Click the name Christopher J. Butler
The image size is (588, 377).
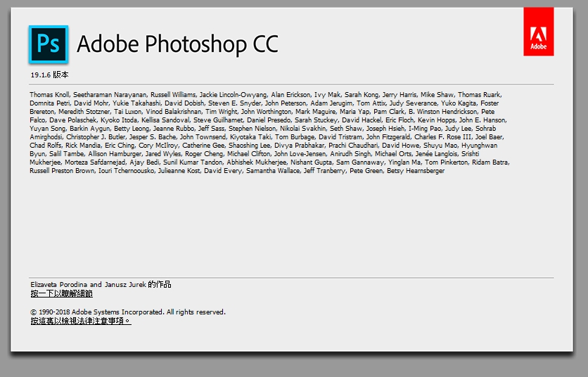96,137
